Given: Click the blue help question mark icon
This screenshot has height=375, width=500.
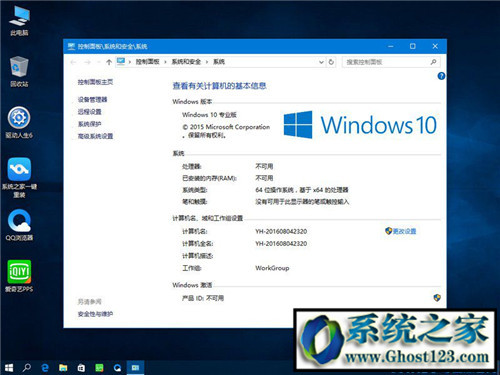Looking at the screenshot, I should [x=441, y=76].
